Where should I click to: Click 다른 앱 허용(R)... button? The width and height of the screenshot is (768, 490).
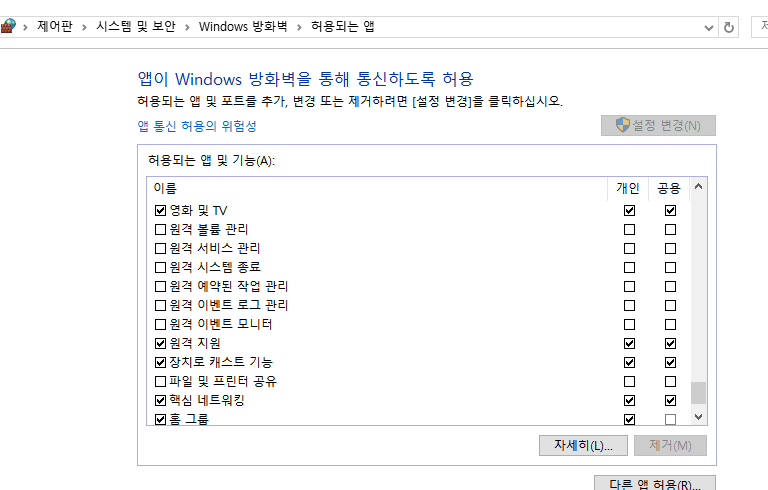click(x=655, y=484)
